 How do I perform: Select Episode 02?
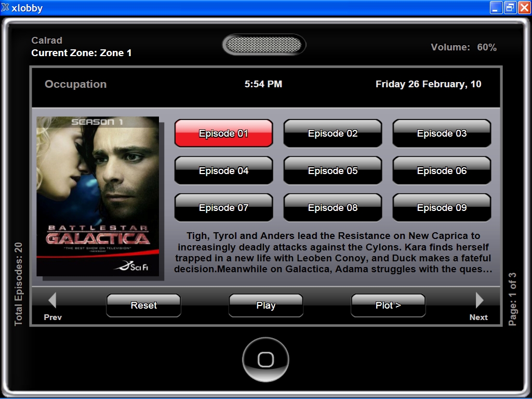[x=333, y=134]
